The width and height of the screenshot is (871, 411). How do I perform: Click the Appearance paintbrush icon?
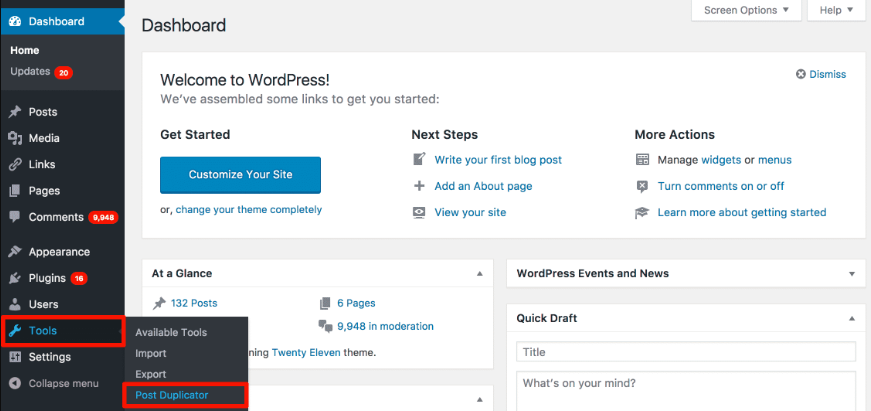coord(15,252)
